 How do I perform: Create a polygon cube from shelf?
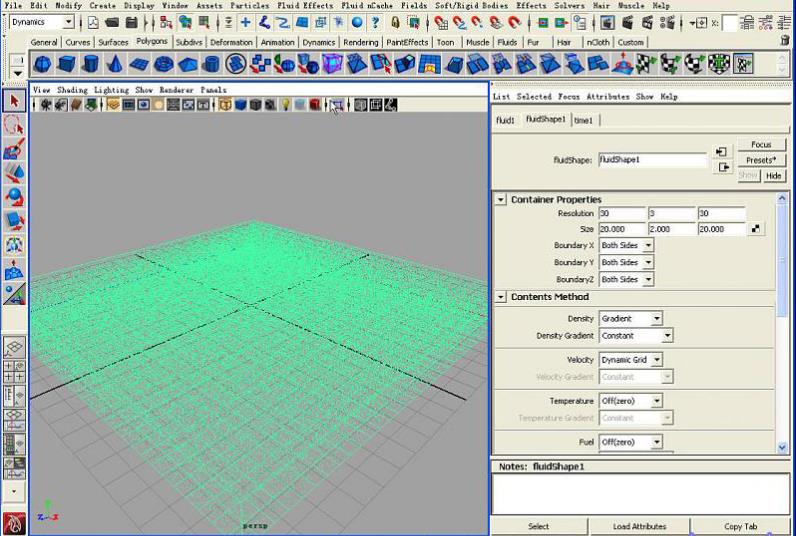pos(67,64)
